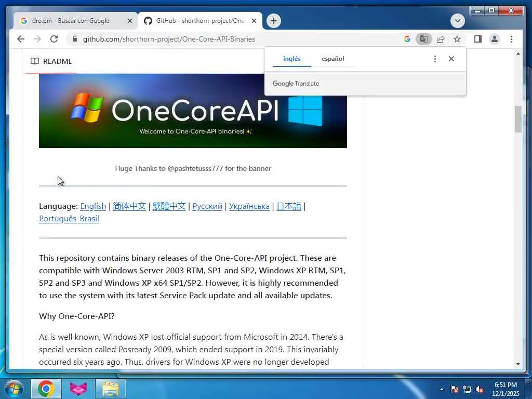This screenshot has width=532, height=399.
Task: Open the 简体中文 language link
Action: point(129,206)
